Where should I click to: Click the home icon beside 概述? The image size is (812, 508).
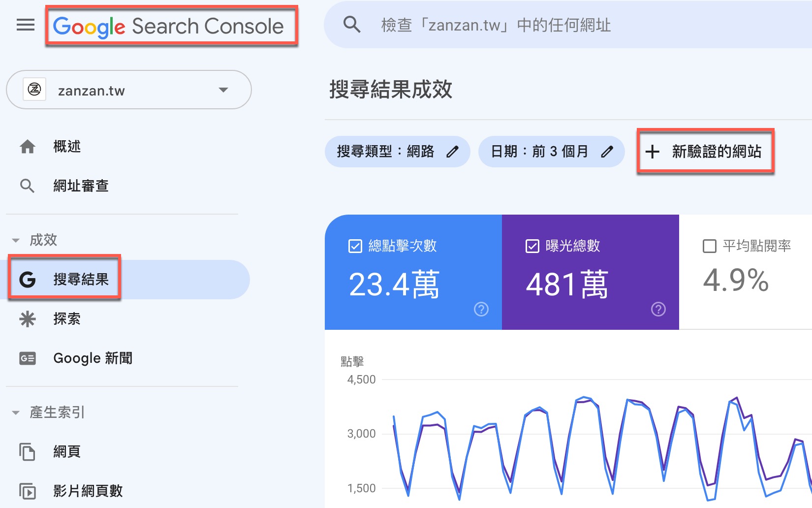pyautogui.click(x=28, y=146)
